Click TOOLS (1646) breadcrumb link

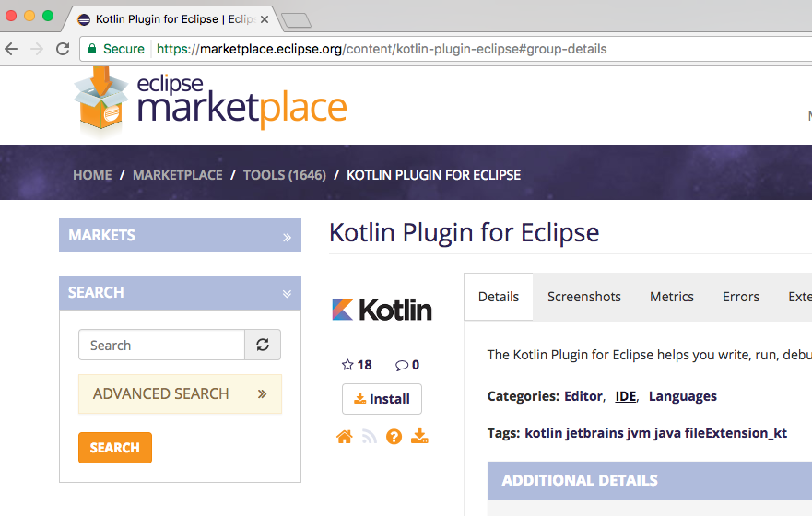tap(285, 175)
